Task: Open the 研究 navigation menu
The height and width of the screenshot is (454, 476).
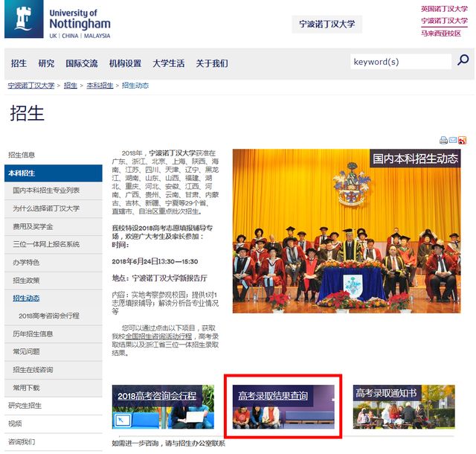Action: (46, 63)
